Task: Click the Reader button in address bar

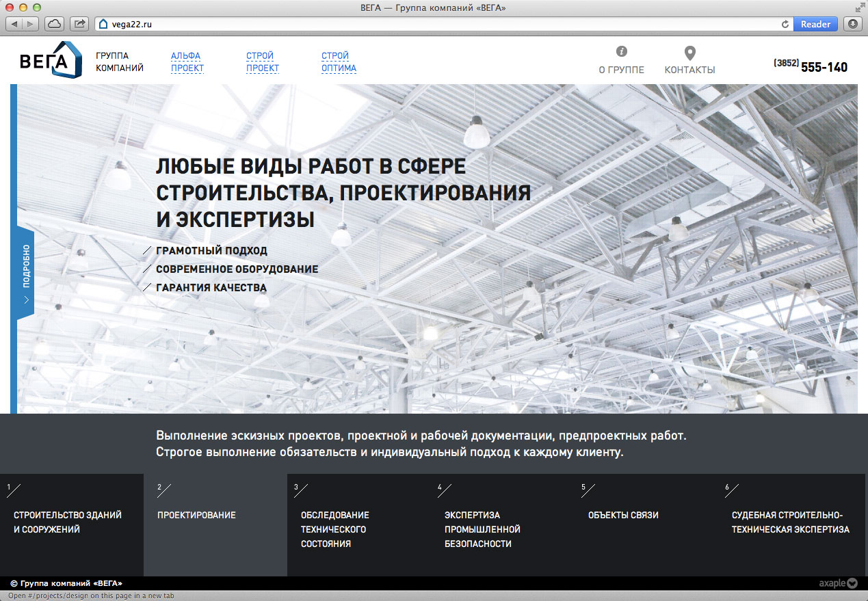Action: pyautogui.click(x=815, y=24)
